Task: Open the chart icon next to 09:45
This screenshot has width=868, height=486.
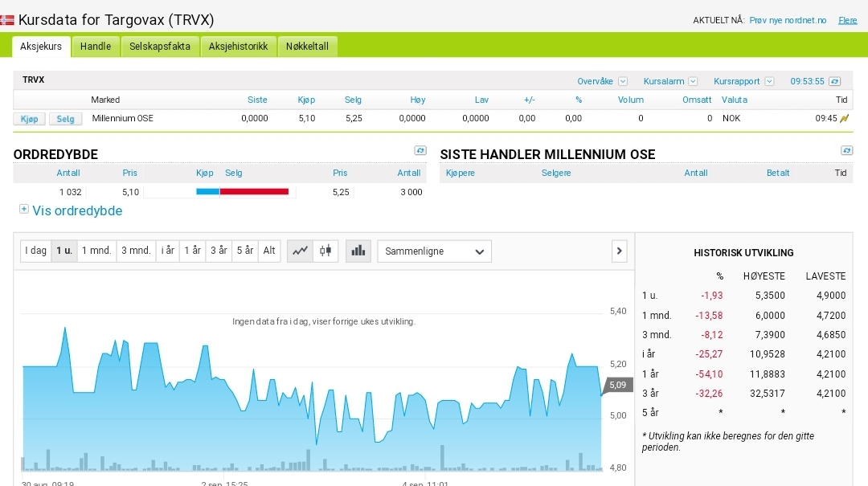Action: point(844,118)
